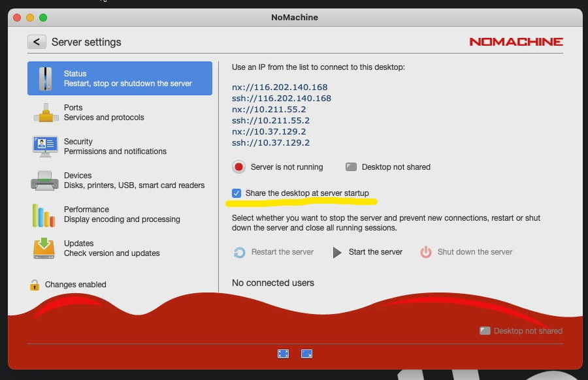Click the Desktop not shared status toggle
The image size is (588, 380).
[x=351, y=167]
